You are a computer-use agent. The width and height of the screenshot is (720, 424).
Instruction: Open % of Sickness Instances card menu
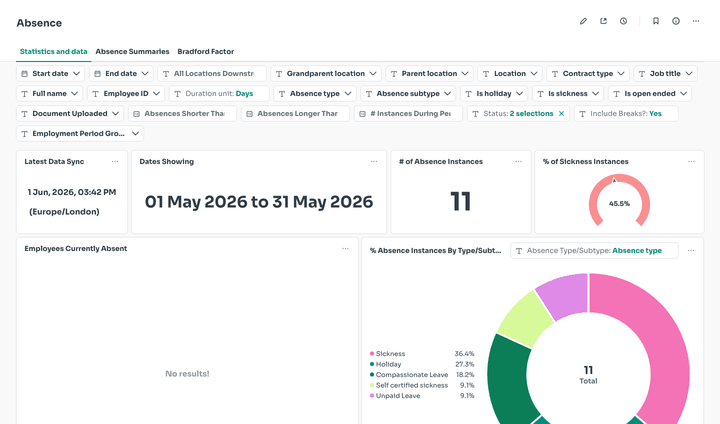point(692,162)
